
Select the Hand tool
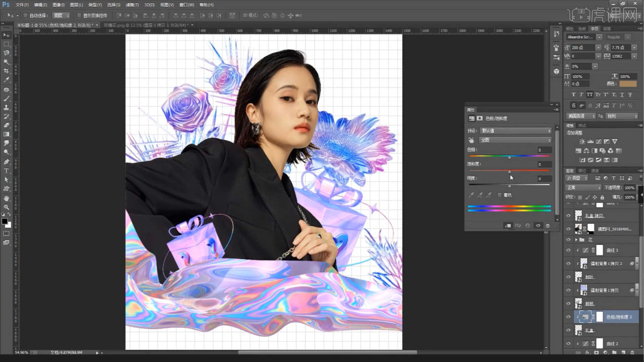coord(6,198)
